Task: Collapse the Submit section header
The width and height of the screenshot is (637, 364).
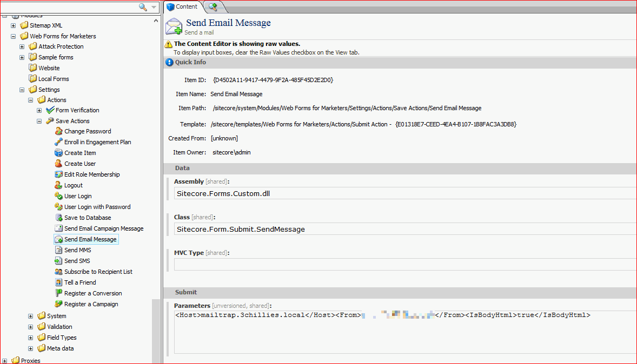Action: pos(400,292)
